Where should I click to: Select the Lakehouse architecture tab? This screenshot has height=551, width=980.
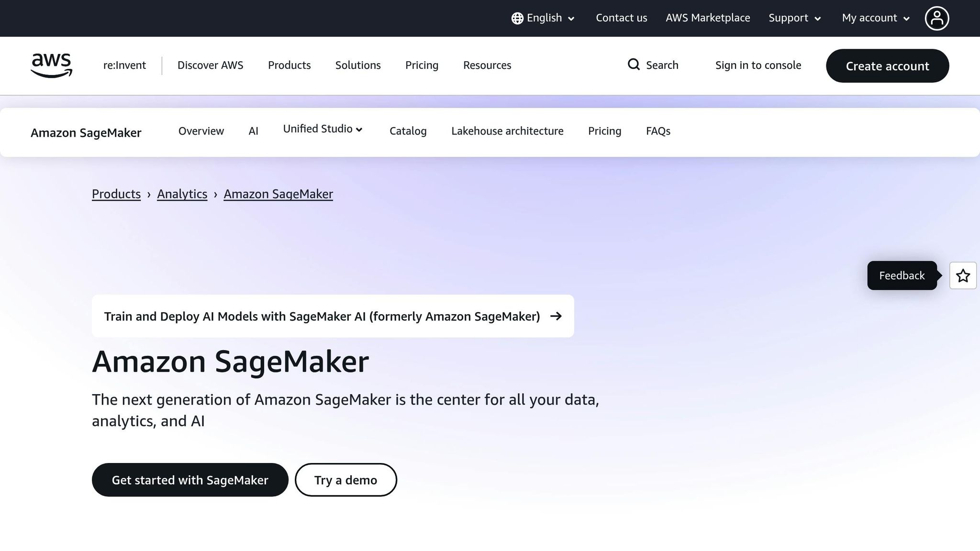[x=507, y=131]
